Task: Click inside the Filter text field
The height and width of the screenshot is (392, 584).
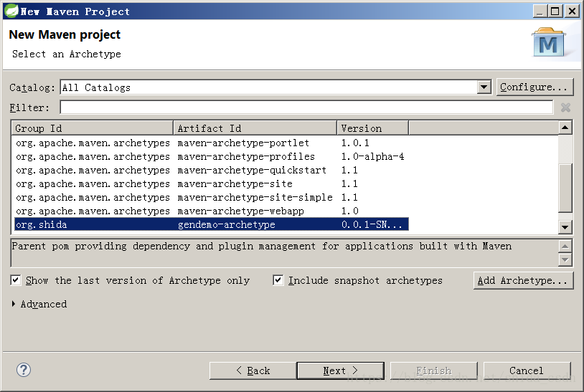Action: [x=306, y=107]
